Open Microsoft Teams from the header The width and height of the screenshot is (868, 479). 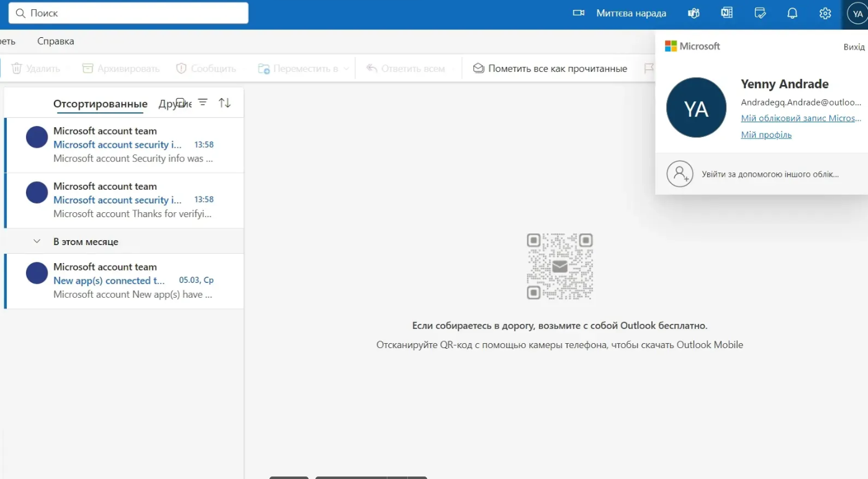(694, 13)
